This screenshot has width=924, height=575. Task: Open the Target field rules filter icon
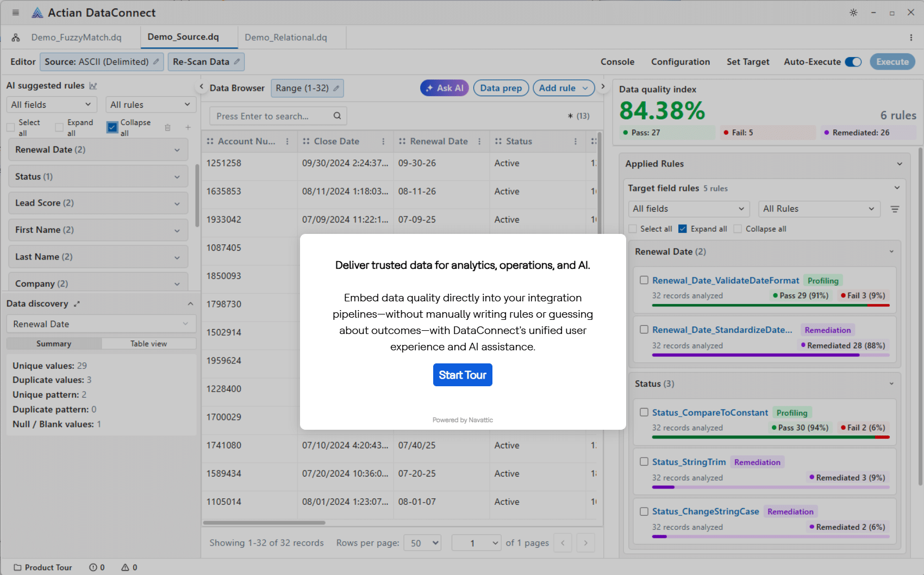click(895, 209)
